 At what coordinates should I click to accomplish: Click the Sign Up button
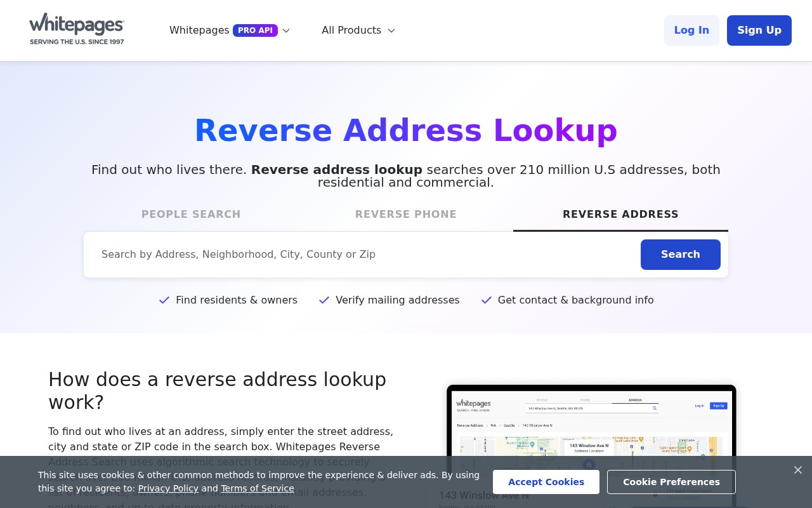click(759, 30)
